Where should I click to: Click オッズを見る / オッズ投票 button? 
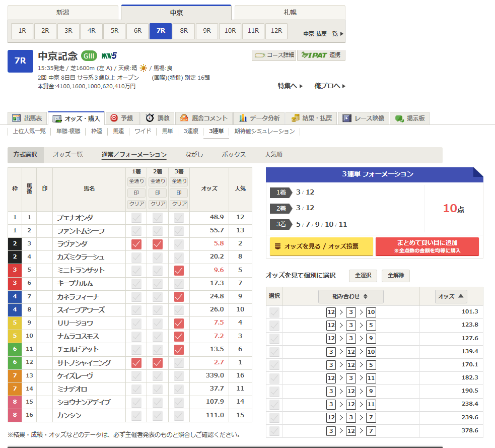coord(321,246)
